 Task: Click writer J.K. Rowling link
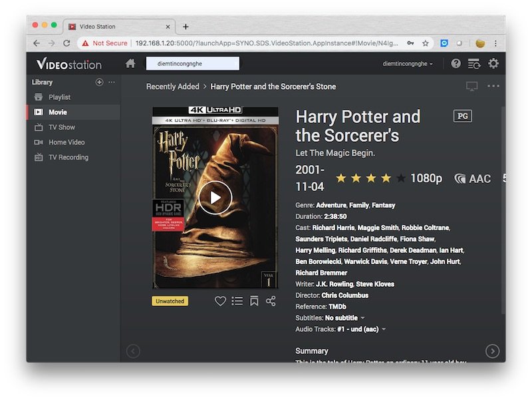(334, 284)
